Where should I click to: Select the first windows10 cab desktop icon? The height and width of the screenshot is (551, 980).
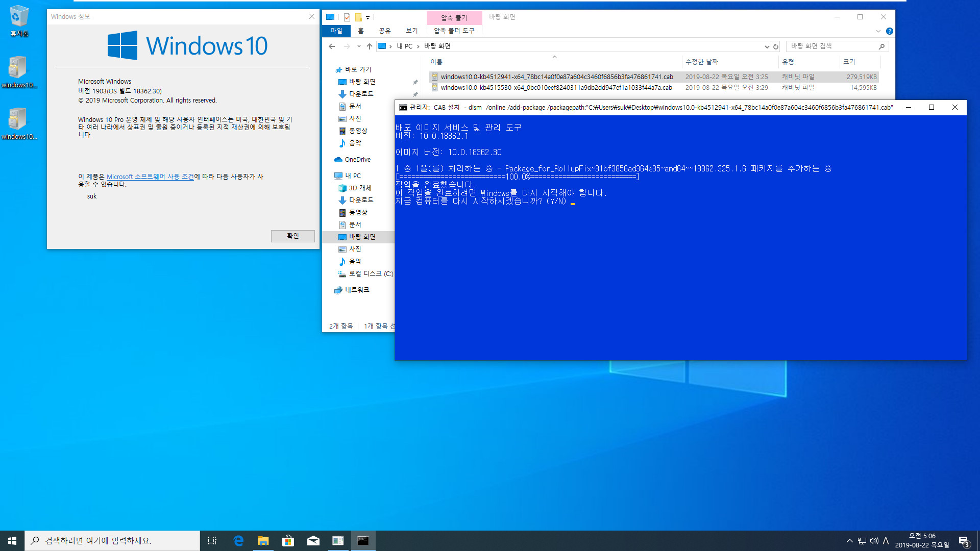[x=19, y=72]
